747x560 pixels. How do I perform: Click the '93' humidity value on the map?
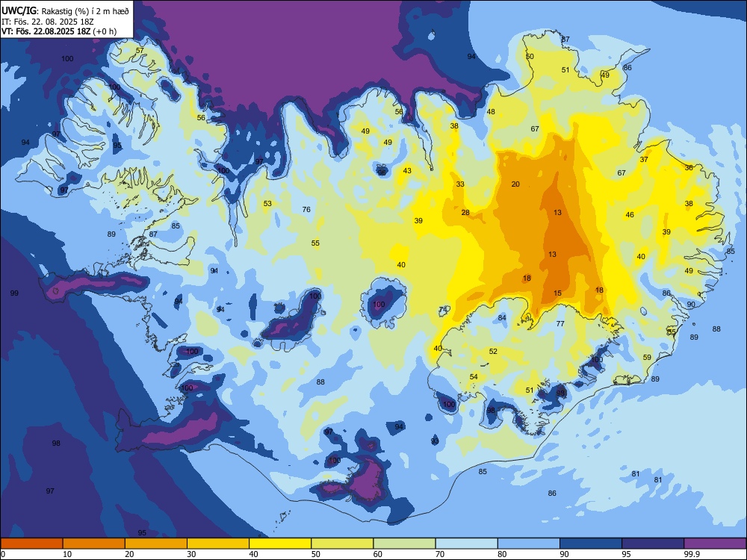point(435,441)
